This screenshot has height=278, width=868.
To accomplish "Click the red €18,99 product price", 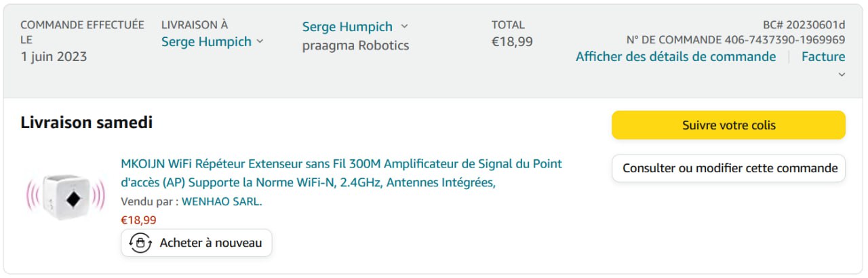I will click(x=138, y=220).
